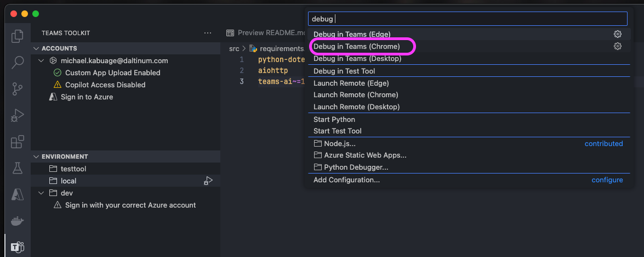
Task: Select Launch Remote (Edge)
Action: [469, 83]
